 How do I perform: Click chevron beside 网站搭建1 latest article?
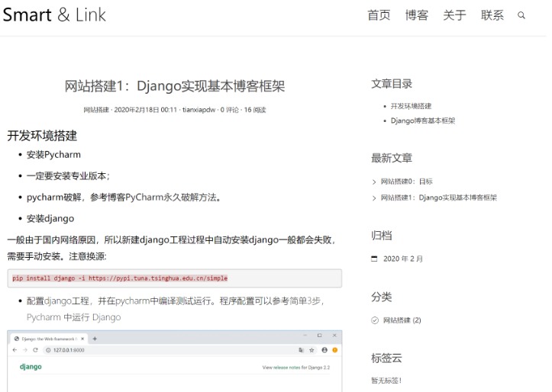click(x=374, y=198)
